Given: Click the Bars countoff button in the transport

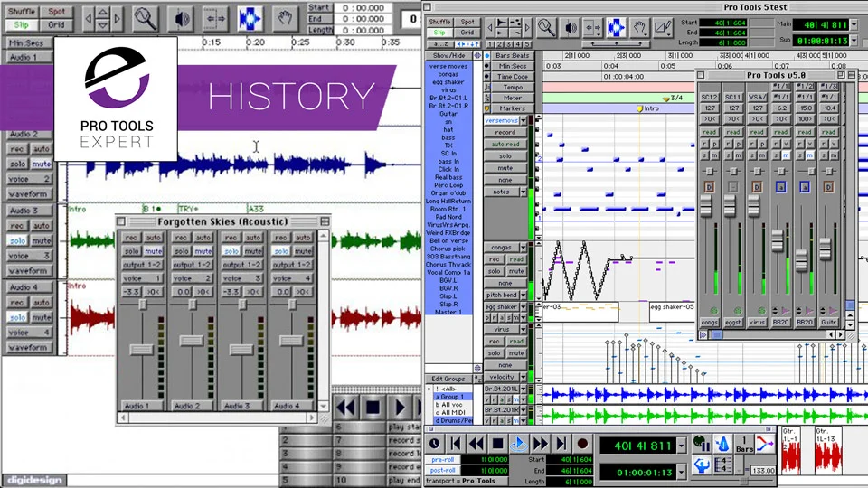Looking at the screenshot, I should pos(744,444).
